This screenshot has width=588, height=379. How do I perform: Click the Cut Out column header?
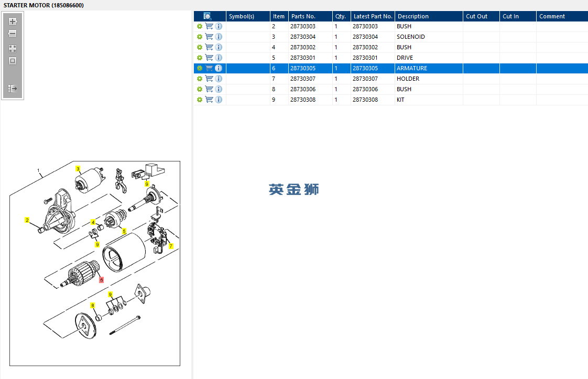tap(481, 16)
